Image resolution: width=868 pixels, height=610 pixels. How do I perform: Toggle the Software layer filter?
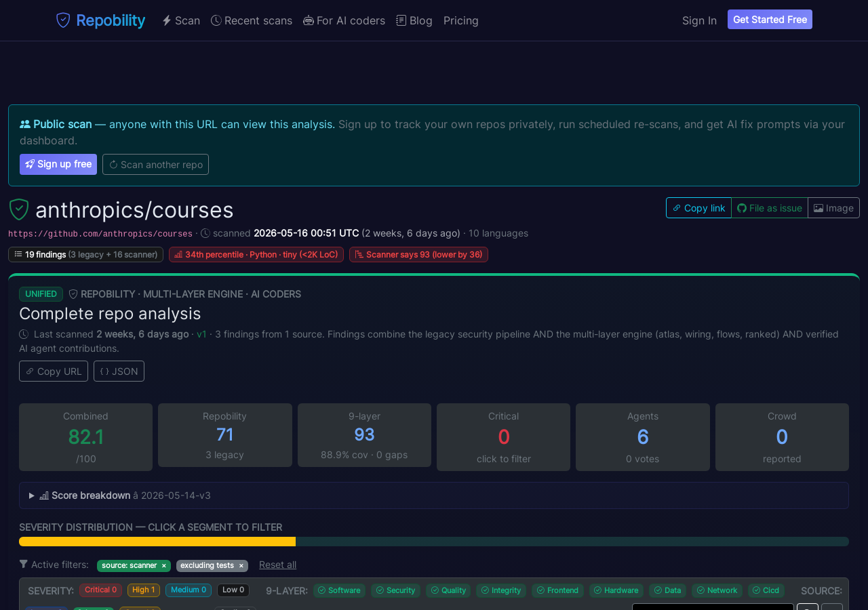point(339,590)
